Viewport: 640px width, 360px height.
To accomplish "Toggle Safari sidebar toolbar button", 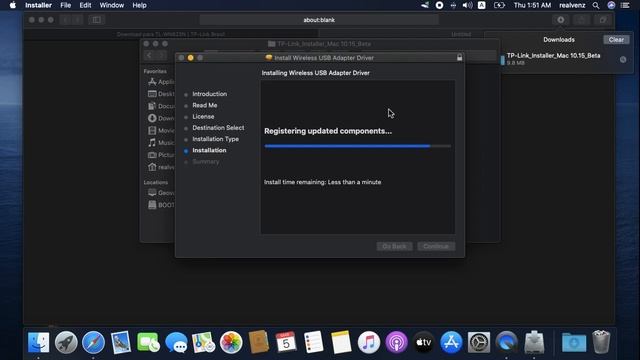I will pyautogui.click(x=96, y=20).
